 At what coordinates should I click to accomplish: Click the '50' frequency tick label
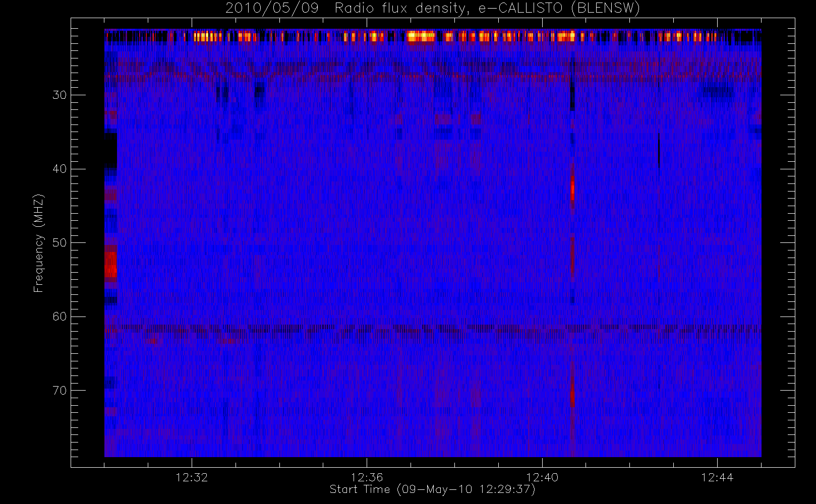tap(60, 242)
